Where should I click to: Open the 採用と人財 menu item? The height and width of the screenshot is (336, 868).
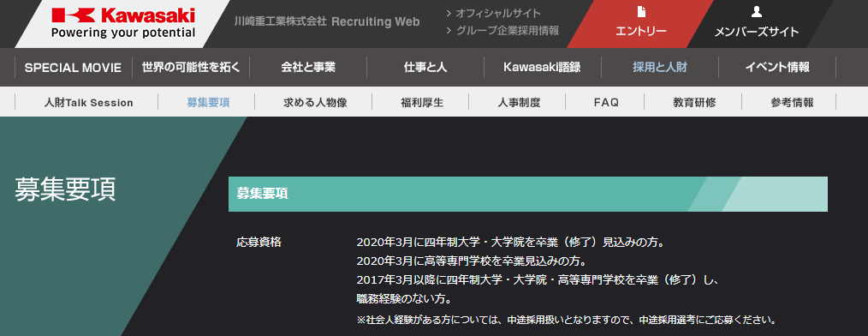pyautogui.click(x=660, y=68)
